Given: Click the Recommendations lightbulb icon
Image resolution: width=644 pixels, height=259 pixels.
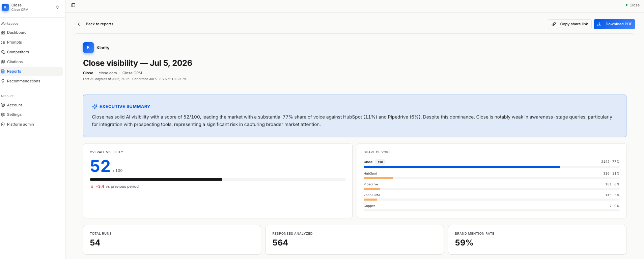Looking at the screenshot, I should tap(3, 81).
